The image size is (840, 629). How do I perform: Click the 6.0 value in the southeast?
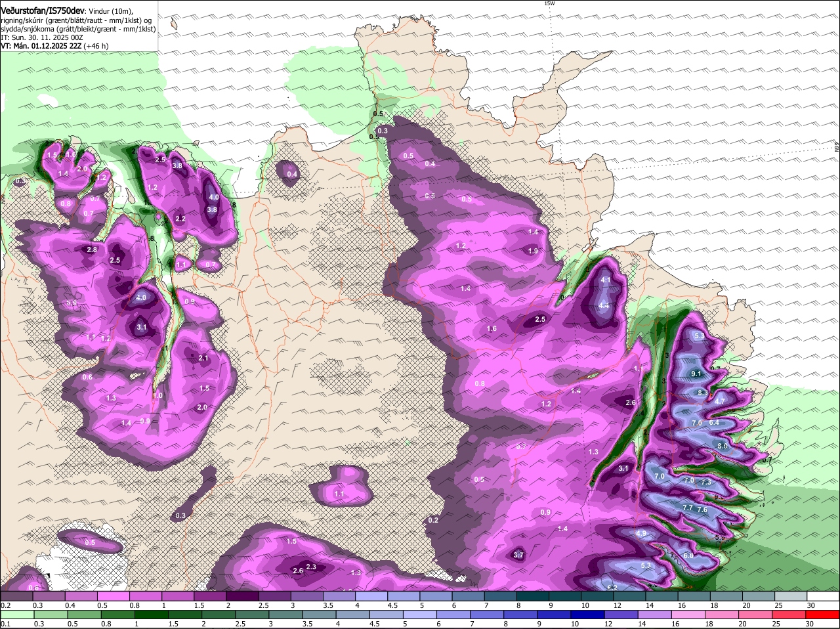click(x=688, y=555)
